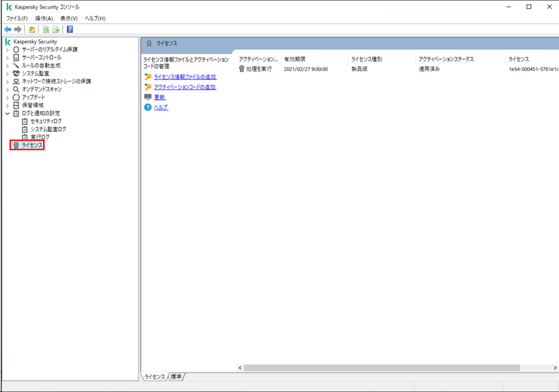Open the 表示(V) menu

69,18
